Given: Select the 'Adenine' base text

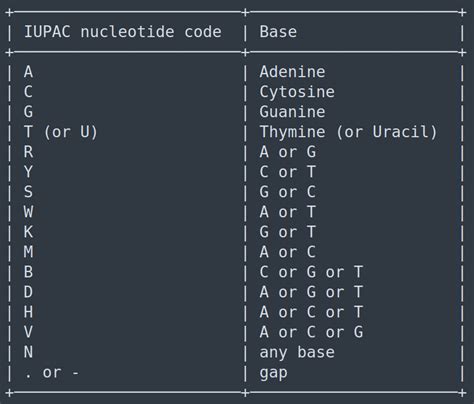Looking at the screenshot, I should point(292,72).
